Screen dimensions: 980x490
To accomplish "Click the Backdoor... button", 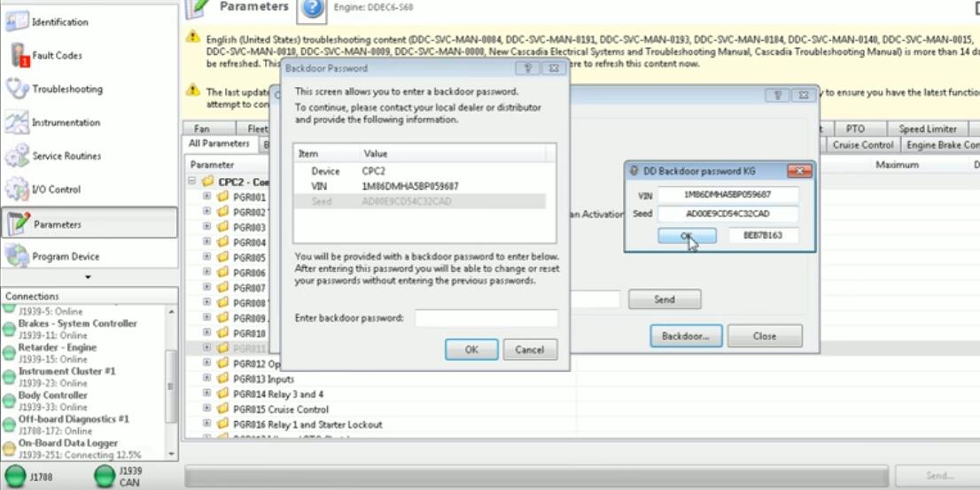I will (x=686, y=336).
